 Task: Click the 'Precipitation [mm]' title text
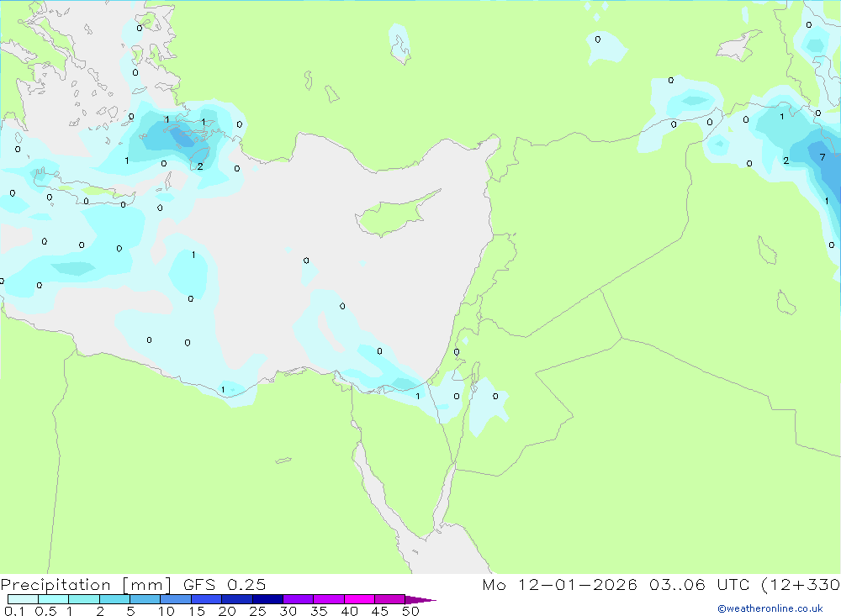pyautogui.click(x=86, y=585)
